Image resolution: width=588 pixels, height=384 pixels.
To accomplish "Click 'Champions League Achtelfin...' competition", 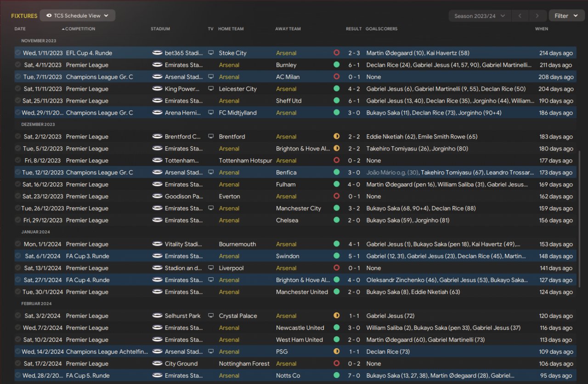I will 107,352.
